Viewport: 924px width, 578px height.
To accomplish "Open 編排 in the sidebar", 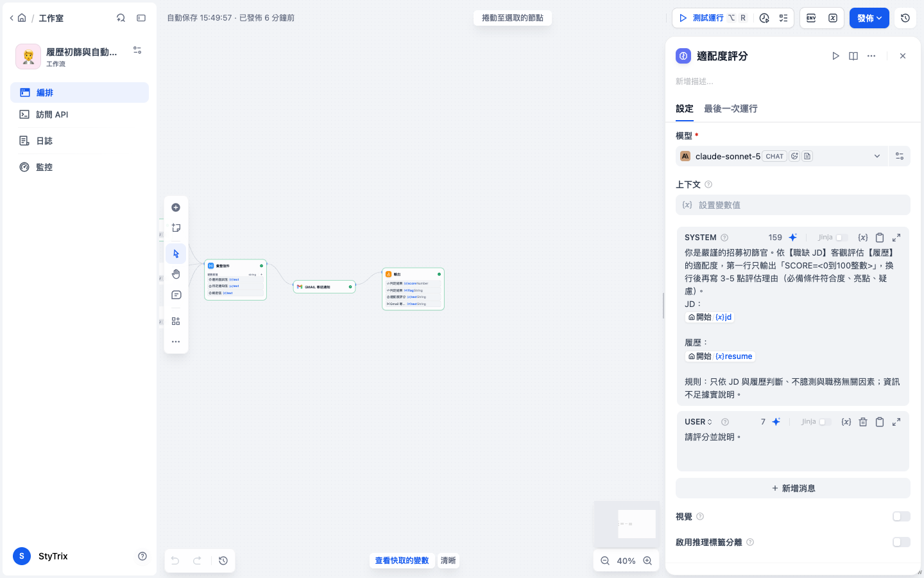I will pos(80,92).
